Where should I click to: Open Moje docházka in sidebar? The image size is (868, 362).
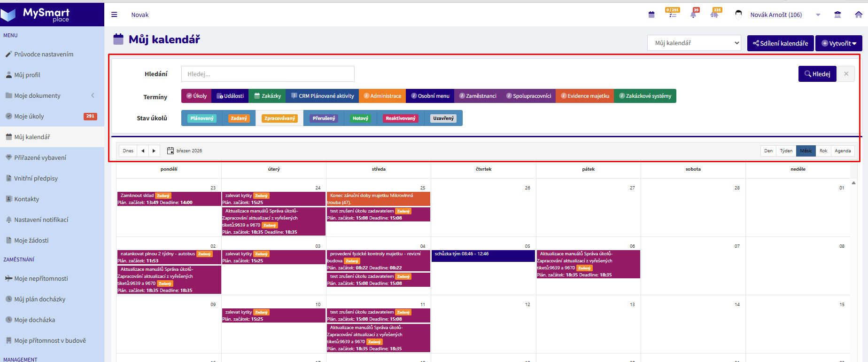point(52,320)
